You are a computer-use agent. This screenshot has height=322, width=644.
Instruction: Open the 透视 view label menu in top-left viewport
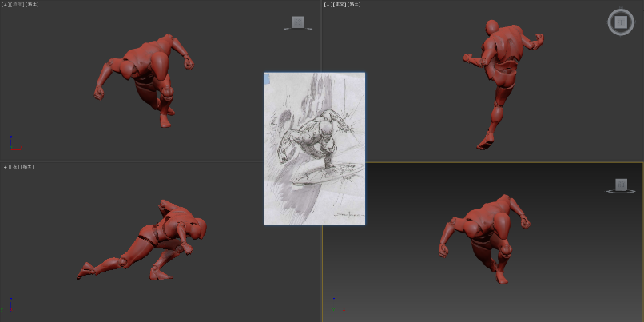17,5
